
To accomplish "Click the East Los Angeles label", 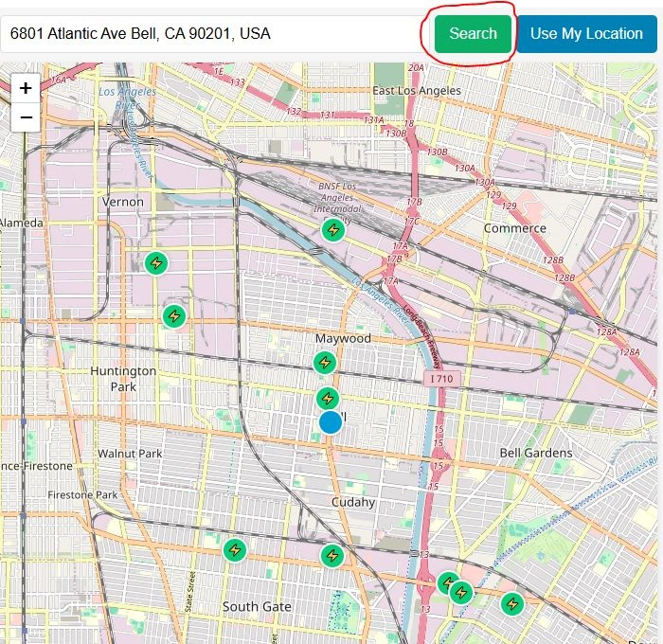I will pos(417,91).
